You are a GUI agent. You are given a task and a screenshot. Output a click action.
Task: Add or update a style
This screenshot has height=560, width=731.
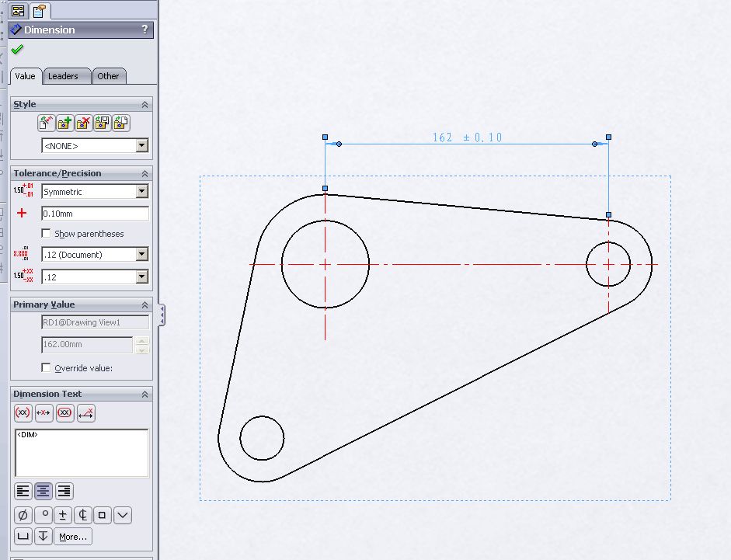(64, 123)
